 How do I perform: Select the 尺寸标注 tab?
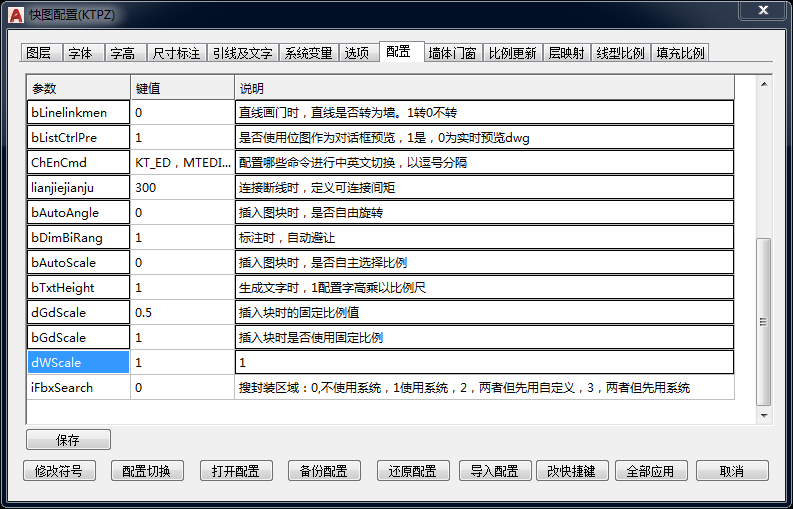coord(175,53)
